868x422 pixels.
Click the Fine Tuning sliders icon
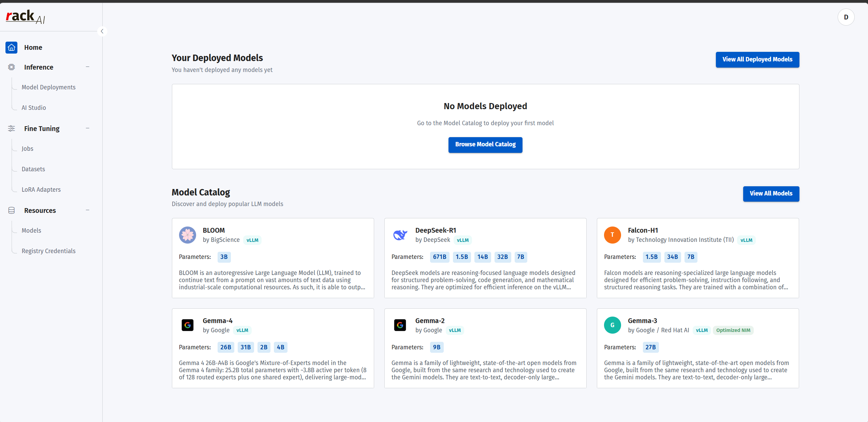[x=12, y=129]
